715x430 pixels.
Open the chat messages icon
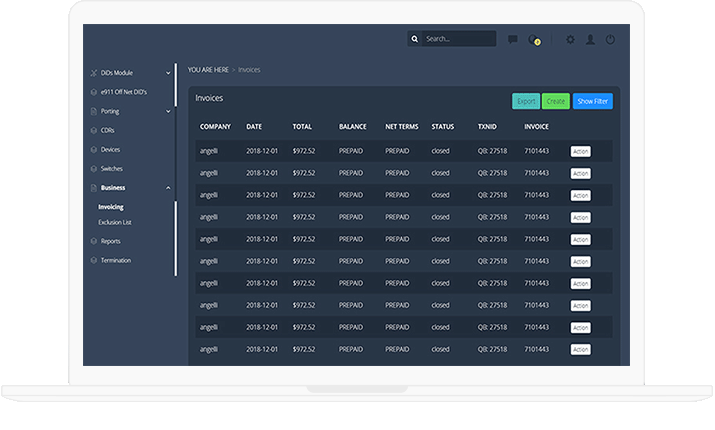(512, 40)
